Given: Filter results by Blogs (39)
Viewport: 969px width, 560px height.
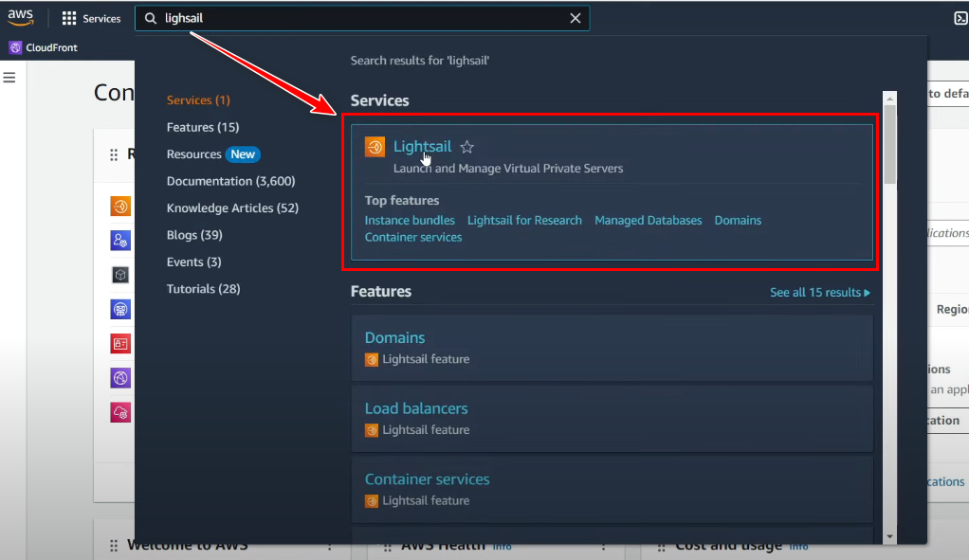Looking at the screenshot, I should tap(194, 235).
